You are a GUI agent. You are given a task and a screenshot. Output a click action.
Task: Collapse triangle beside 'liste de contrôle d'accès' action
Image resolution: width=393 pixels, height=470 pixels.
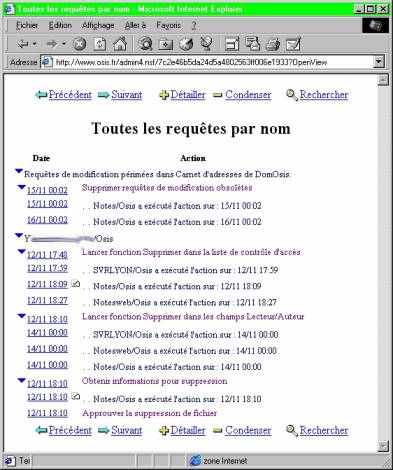pos(21,252)
